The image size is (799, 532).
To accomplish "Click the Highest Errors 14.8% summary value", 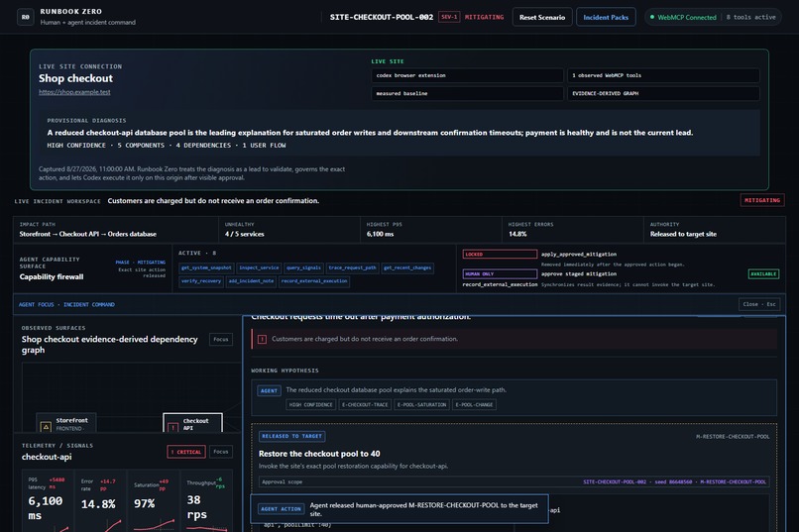I will (517, 234).
